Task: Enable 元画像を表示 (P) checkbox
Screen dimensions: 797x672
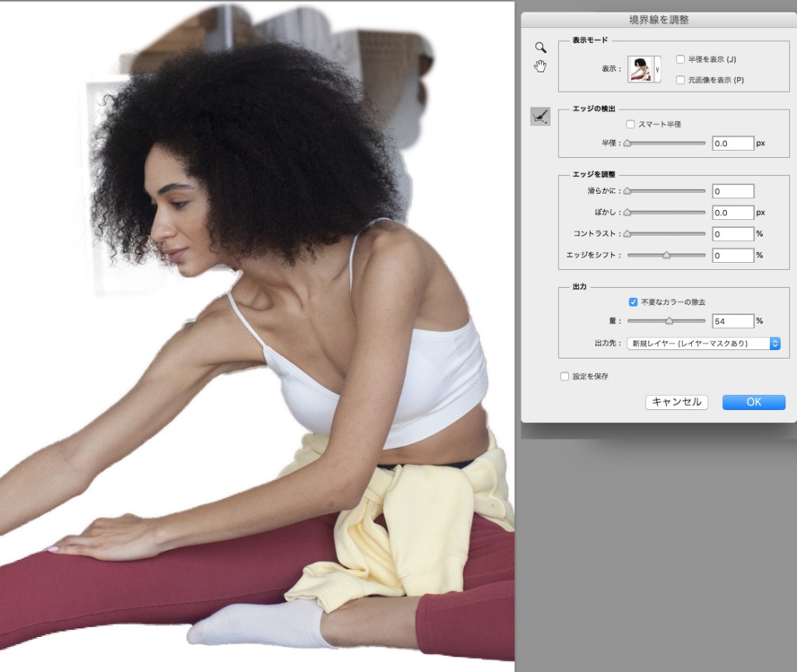Action: [680, 80]
